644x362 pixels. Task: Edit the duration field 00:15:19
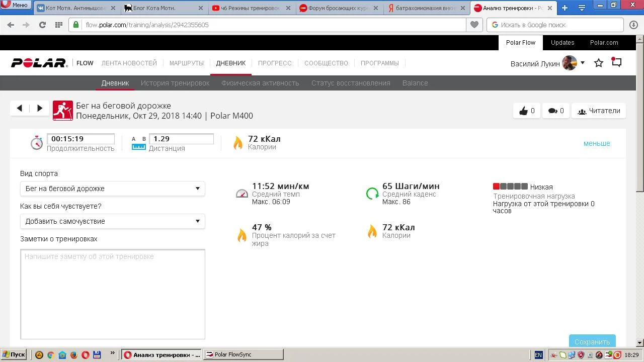point(80,139)
